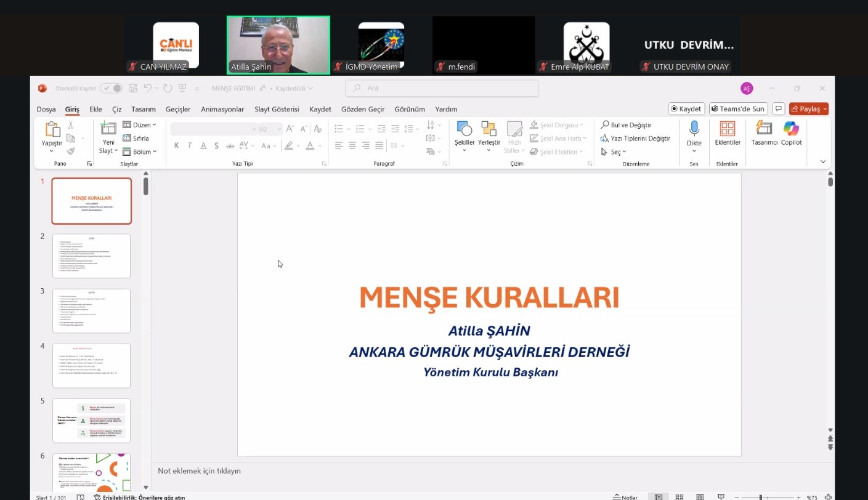
Task: Toggle the Otomatik Kaydet switch
Action: (x=111, y=89)
